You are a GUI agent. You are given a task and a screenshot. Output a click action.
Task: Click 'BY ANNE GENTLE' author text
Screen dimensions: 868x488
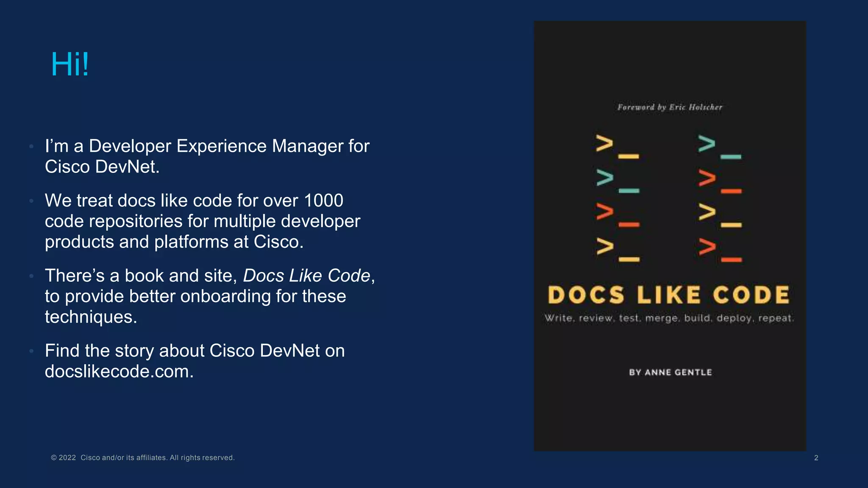pyautogui.click(x=670, y=372)
